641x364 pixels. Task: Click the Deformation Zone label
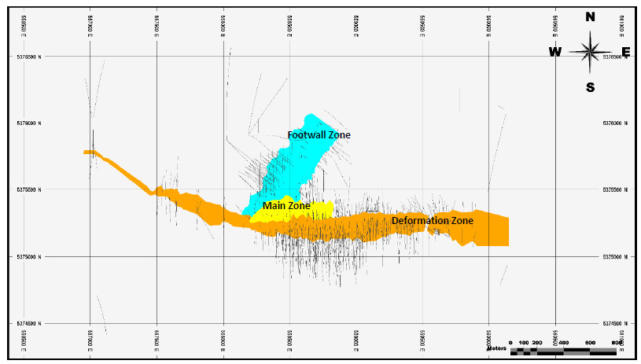pyautogui.click(x=433, y=221)
